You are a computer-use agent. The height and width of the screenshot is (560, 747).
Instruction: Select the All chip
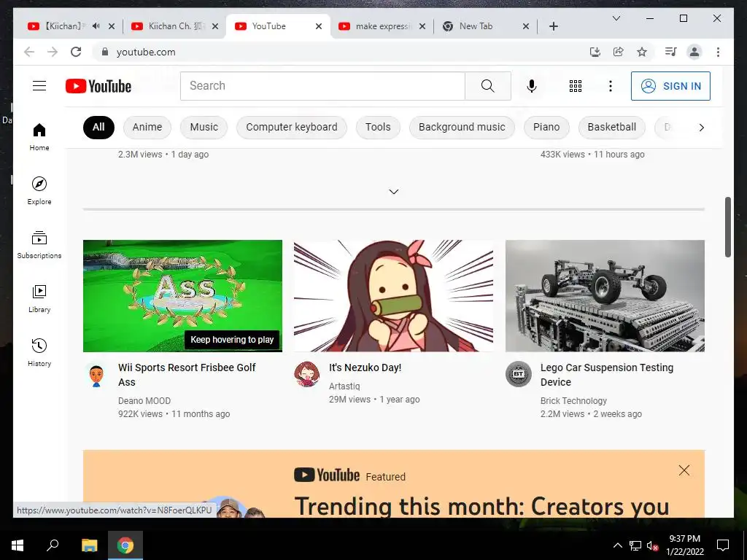pos(98,127)
